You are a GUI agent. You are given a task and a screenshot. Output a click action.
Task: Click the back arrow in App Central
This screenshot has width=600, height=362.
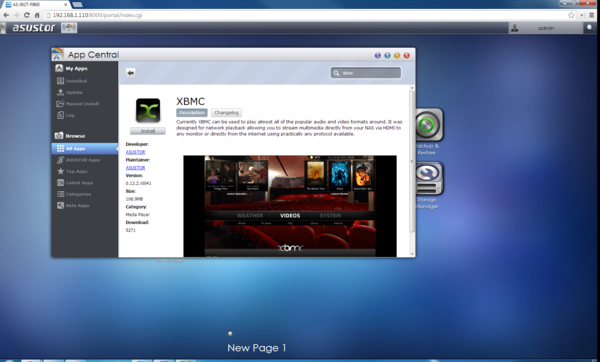click(130, 73)
